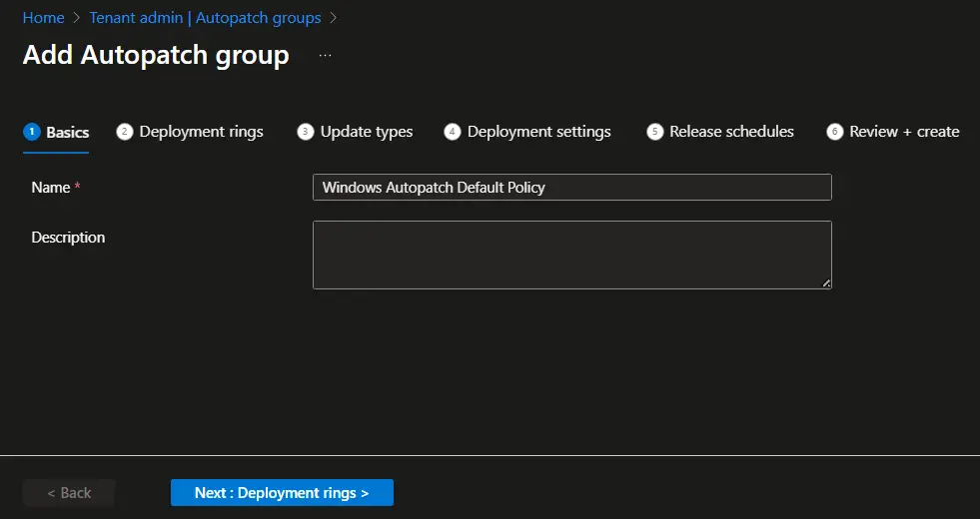
Task: Navigate to the Home breadcrumb
Action: [x=43, y=18]
